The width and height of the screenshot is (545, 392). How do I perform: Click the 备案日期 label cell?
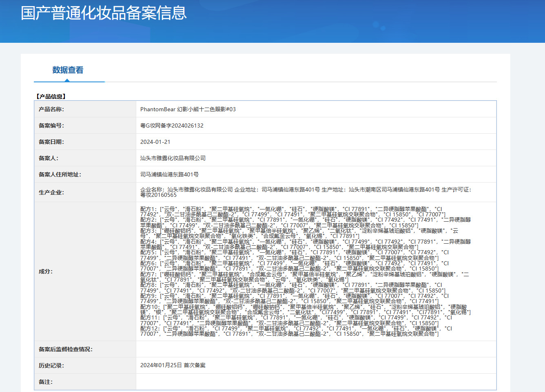[85, 142]
